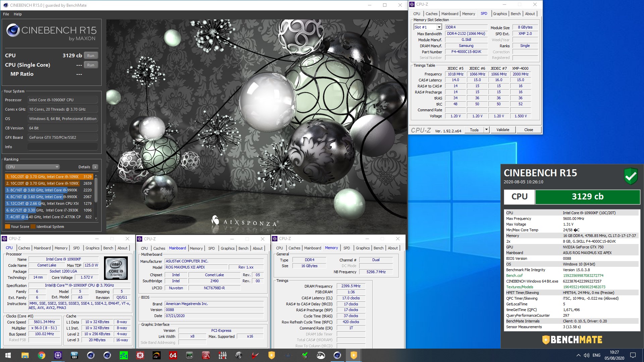The height and width of the screenshot is (362, 644).
Task: Open Cinebench File menu
Action: tap(6, 14)
